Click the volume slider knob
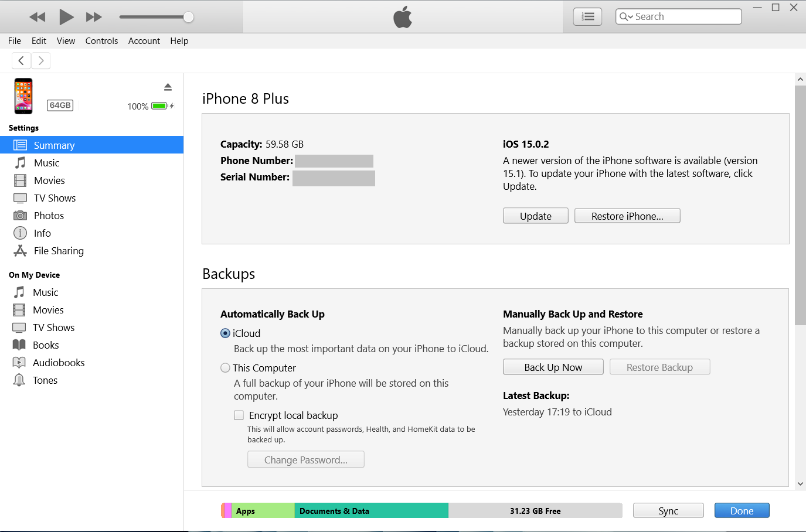This screenshot has height=532, width=806. click(x=188, y=17)
